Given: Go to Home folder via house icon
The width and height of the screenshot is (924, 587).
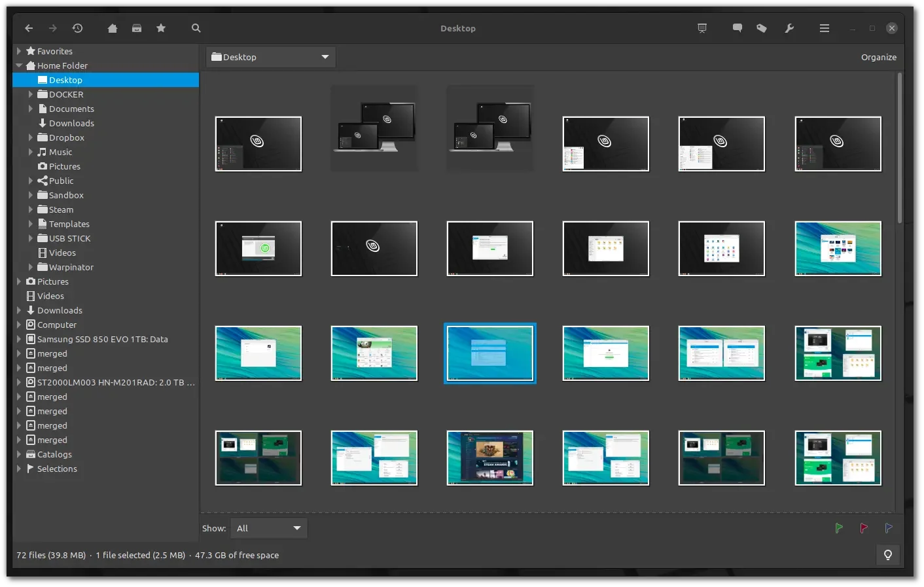Looking at the screenshot, I should click(x=113, y=28).
